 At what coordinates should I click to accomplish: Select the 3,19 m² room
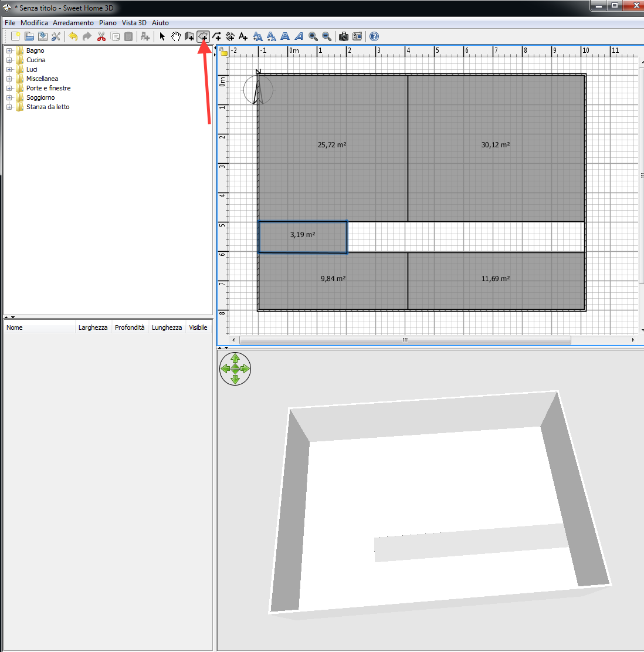(x=303, y=237)
